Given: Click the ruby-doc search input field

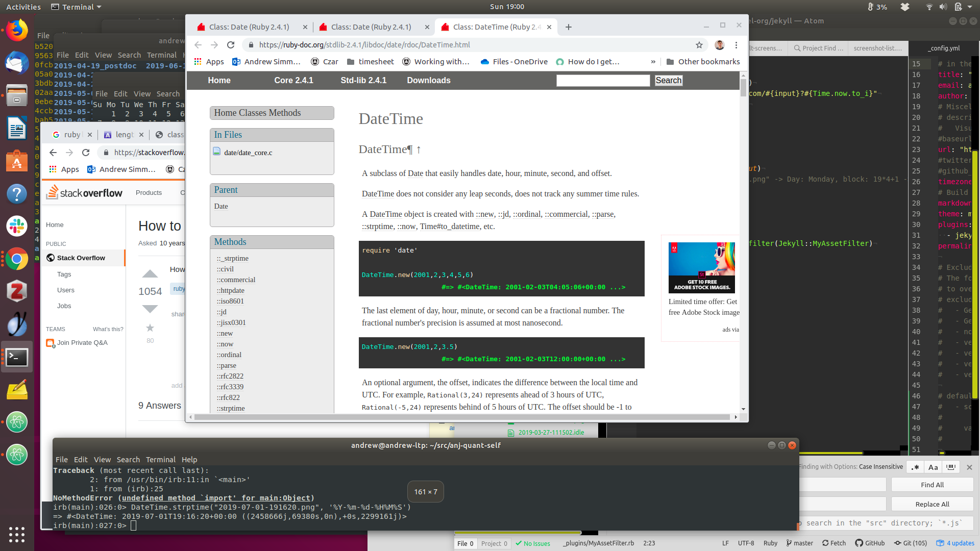Looking at the screenshot, I should click(603, 81).
